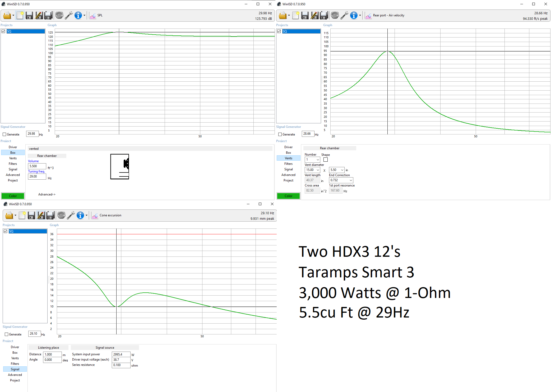
Task: Click the Tuning freq. link
Action: (x=36, y=171)
